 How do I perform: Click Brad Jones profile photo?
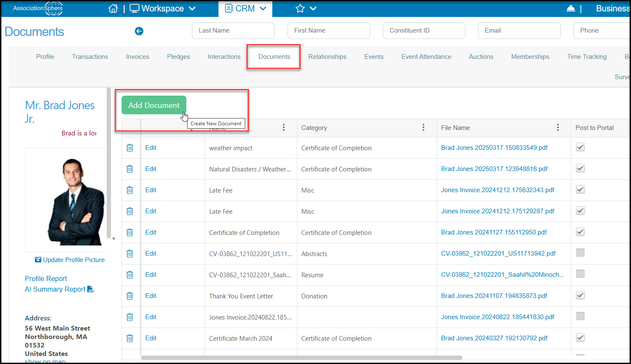coord(76,202)
